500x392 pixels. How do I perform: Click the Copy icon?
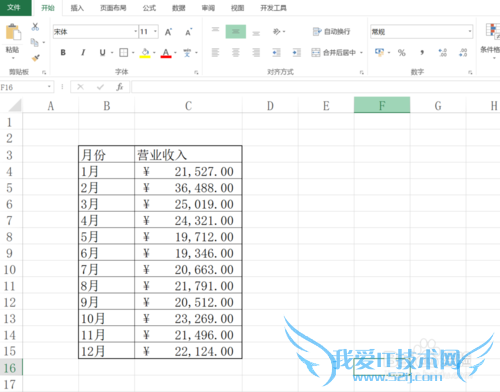pyautogui.click(x=34, y=42)
